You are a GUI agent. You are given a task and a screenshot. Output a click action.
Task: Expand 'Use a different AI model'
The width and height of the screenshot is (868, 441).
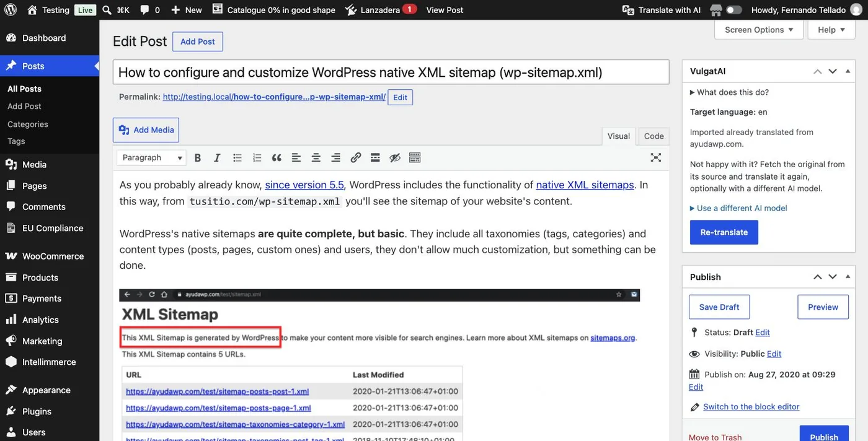coord(739,208)
